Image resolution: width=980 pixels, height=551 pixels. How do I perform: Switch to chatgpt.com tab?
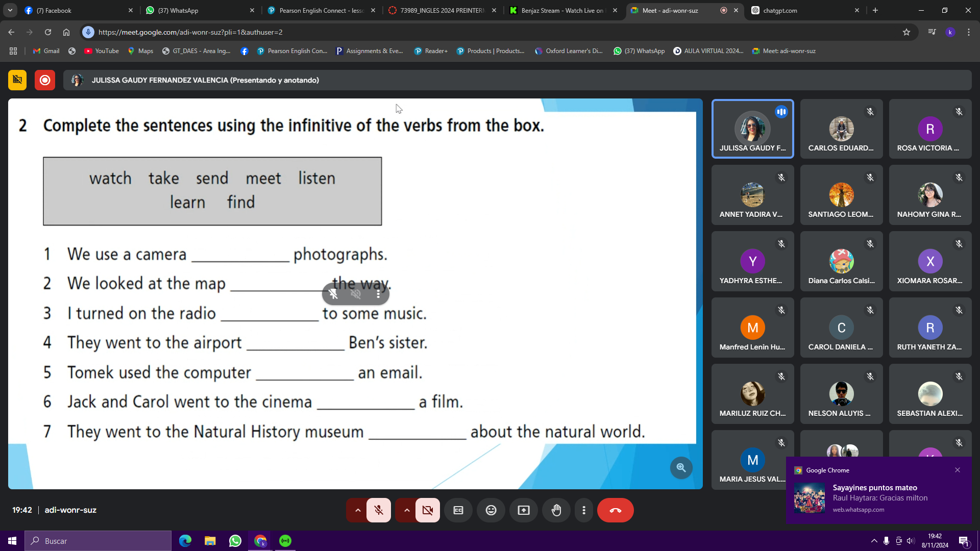click(805, 10)
